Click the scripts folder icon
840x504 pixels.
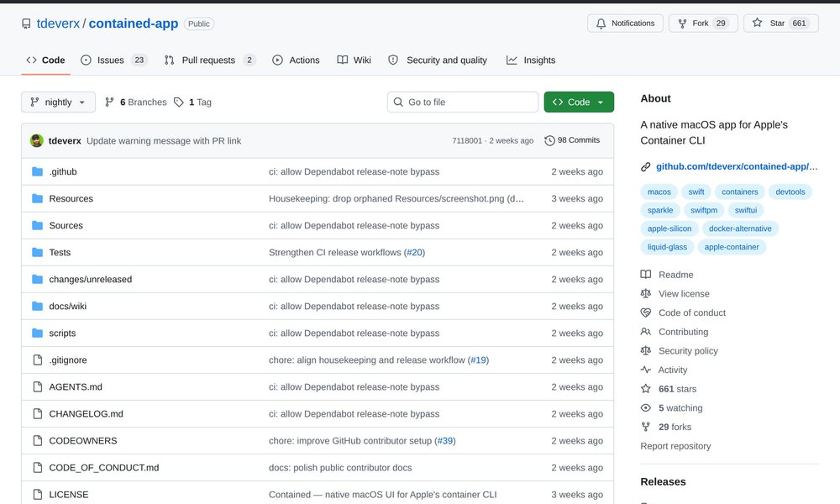click(x=37, y=333)
